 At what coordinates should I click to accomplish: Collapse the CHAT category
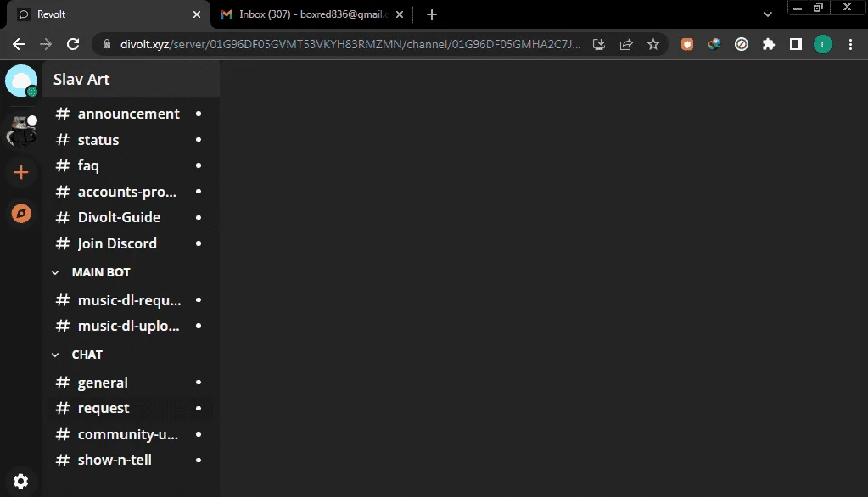pos(55,355)
